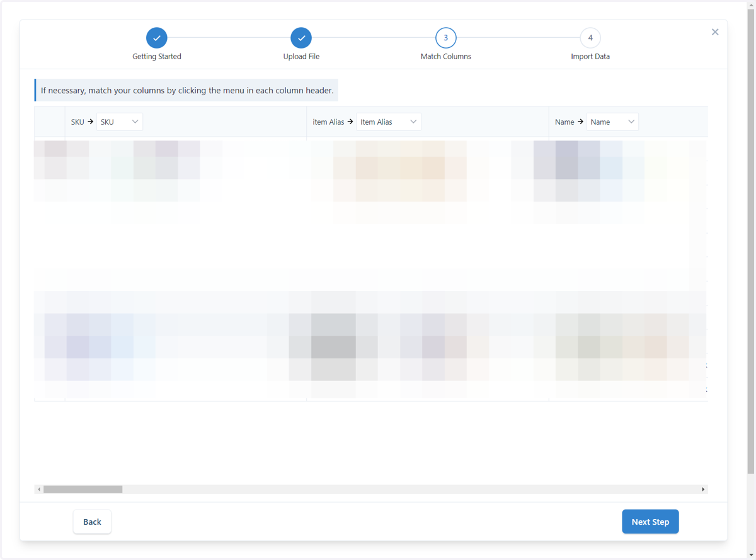The width and height of the screenshot is (756, 560).
Task: Click the Upload File completed step circle
Action: (x=301, y=38)
